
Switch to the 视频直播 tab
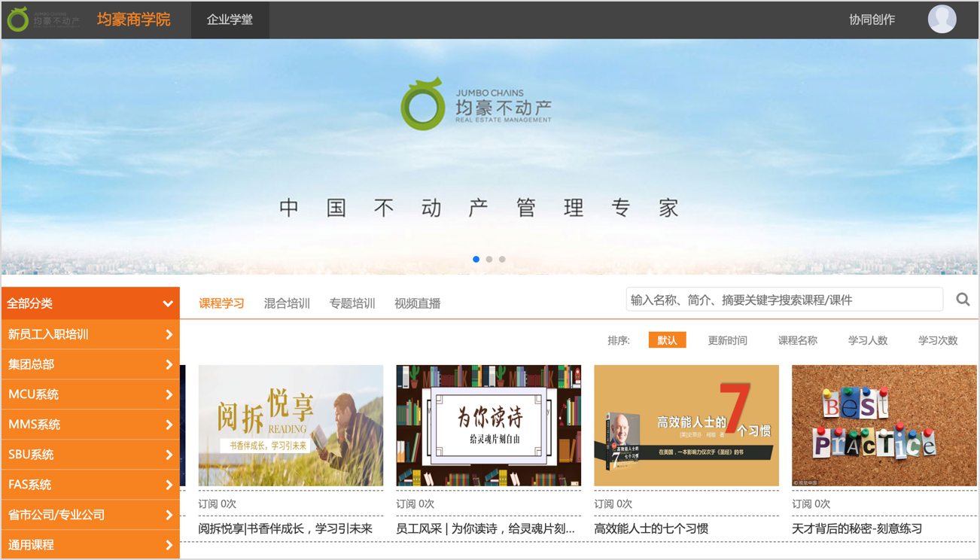pos(417,303)
